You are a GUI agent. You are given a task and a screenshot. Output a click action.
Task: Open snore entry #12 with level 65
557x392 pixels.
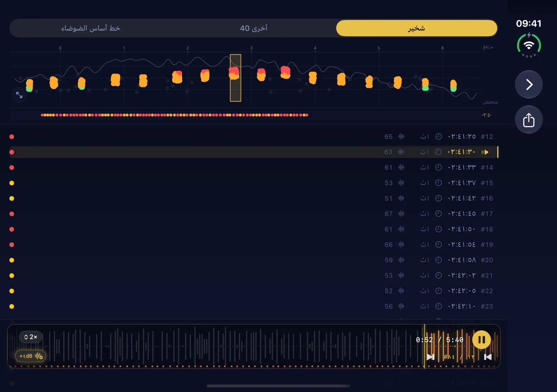[x=253, y=136]
